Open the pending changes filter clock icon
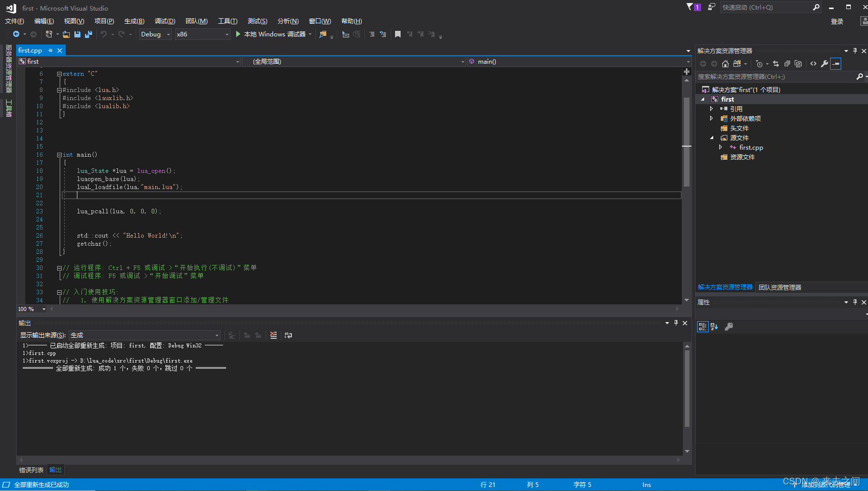 (x=759, y=64)
